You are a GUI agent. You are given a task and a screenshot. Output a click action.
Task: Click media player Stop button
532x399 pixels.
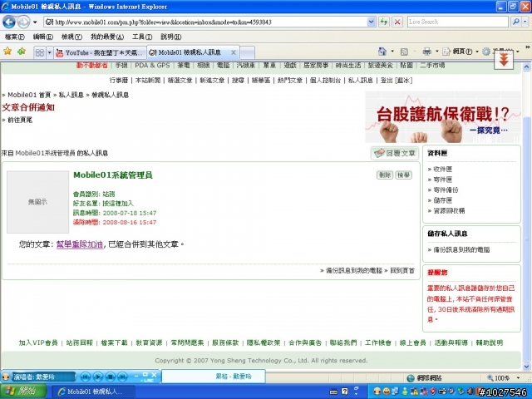pos(111,377)
